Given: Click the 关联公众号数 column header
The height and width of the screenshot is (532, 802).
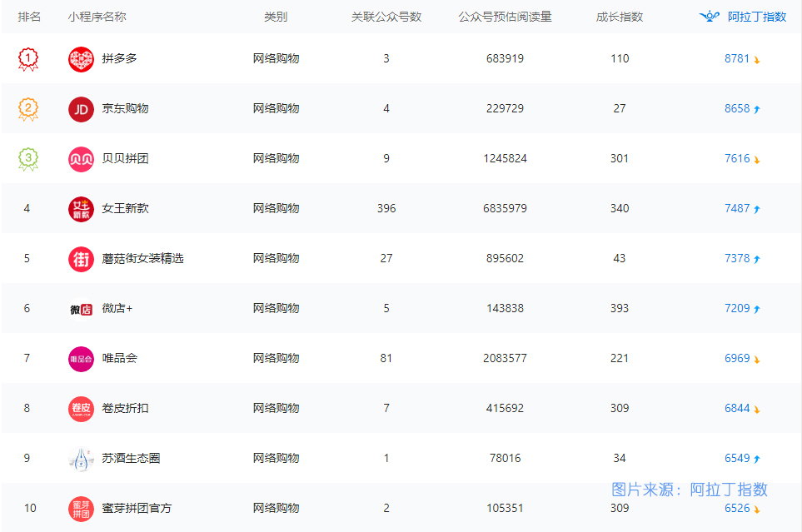Looking at the screenshot, I should click(386, 17).
